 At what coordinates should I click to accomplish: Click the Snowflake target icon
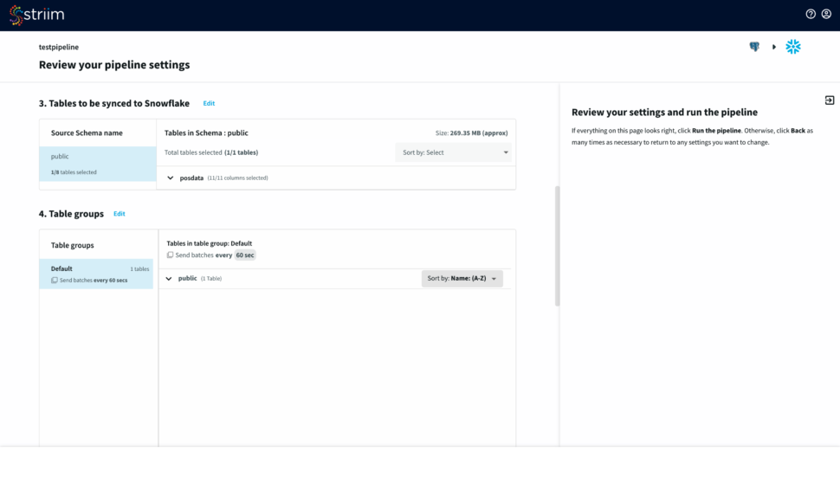[x=792, y=47]
